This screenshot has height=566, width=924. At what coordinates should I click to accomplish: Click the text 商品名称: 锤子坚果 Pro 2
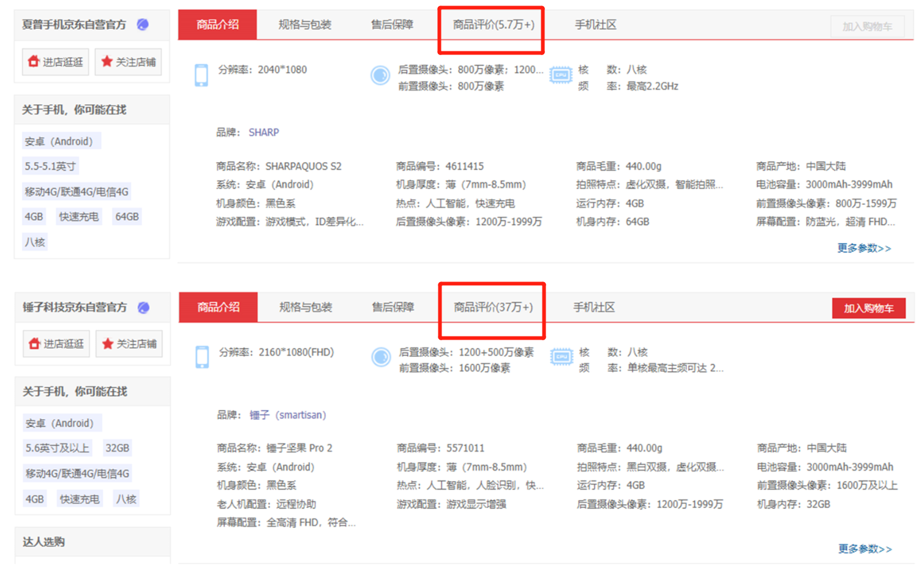[275, 449]
